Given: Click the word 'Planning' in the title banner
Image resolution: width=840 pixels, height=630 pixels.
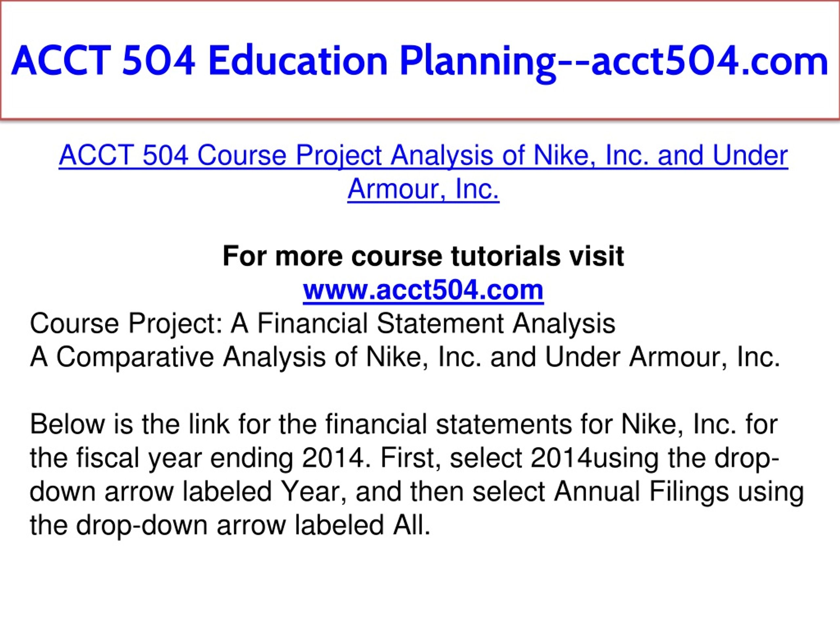Looking at the screenshot, I should pos(478,61).
